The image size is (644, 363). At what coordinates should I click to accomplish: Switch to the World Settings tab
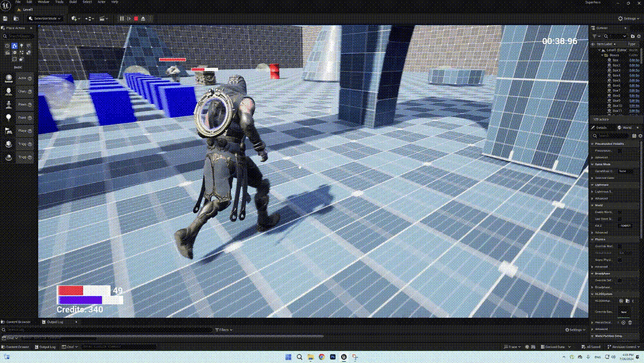point(626,128)
